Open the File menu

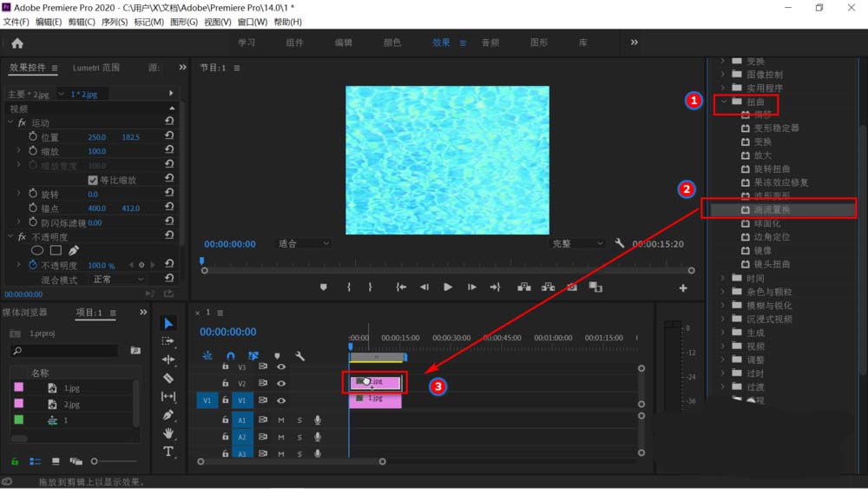tap(16, 22)
